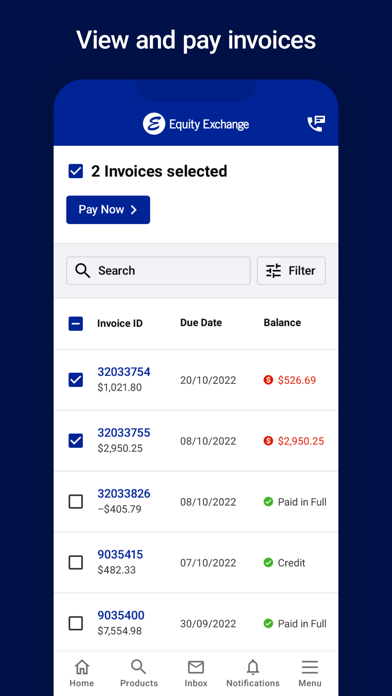The height and width of the screenshot is (696, 392).
Task: Click the search magnifier icon in search bar
Action: click(83, 271)
